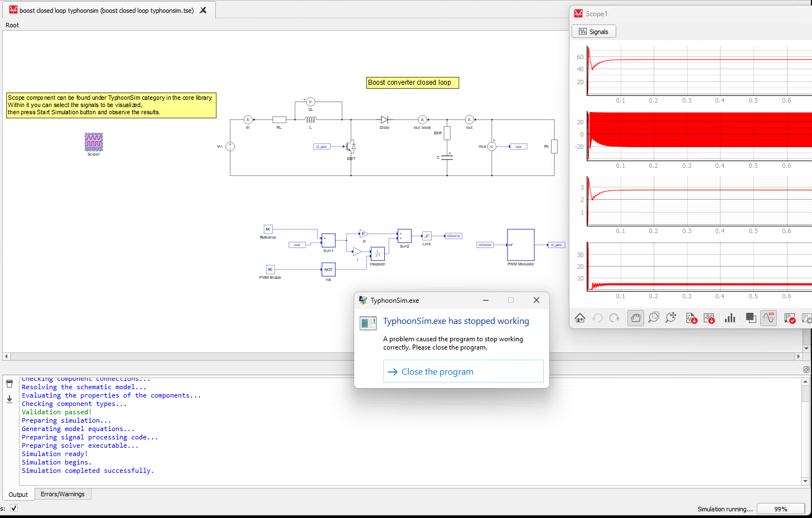Image resolution: width=812 pixels, height=518 pixels.
Task: Click the console scrollbar up arrow
Action: 805,382
